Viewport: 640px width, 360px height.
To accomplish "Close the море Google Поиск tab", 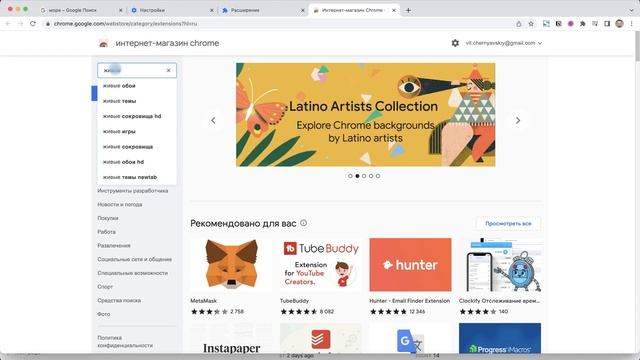I will (x=121, y=10).
